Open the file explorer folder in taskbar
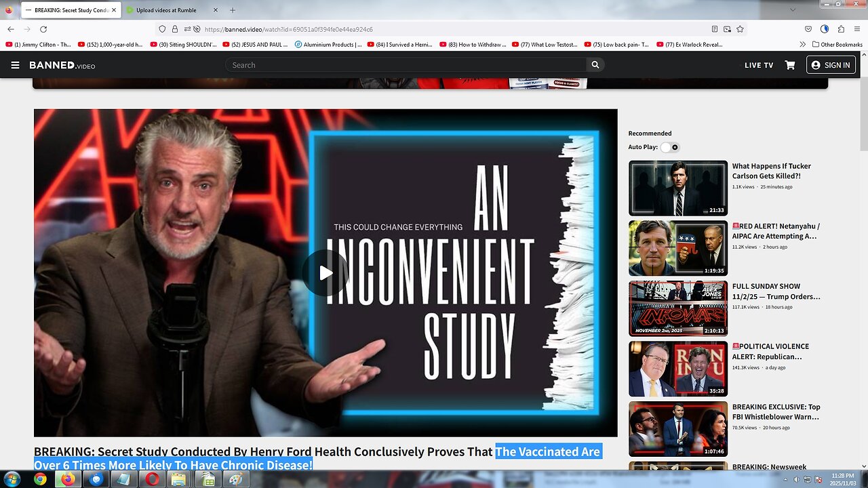The height and width of the screenshot is (488, 868). (x=179, y=480)
